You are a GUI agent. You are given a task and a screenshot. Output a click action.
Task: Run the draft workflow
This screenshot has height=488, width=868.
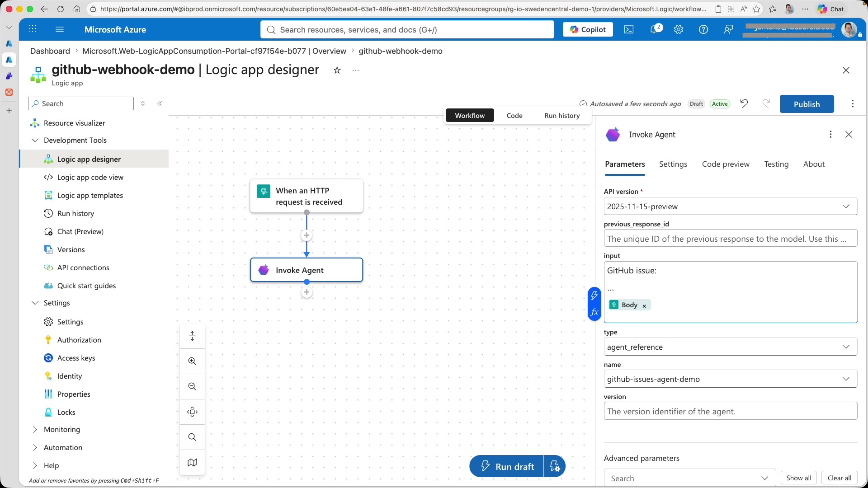(x=506, y=466)
